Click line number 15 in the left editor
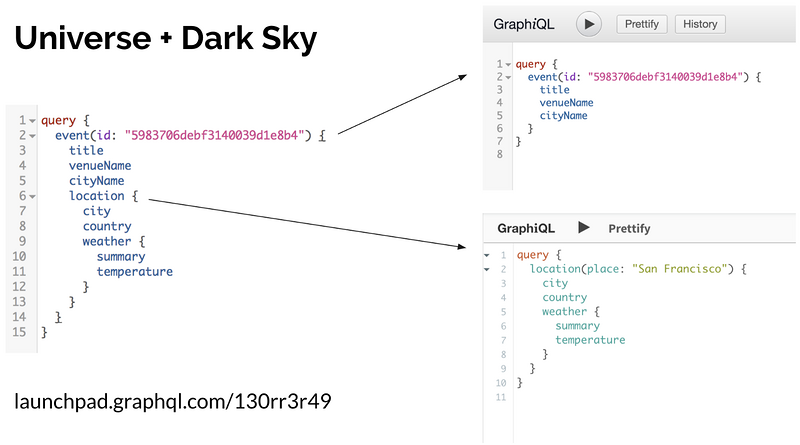 pos(19,332)
